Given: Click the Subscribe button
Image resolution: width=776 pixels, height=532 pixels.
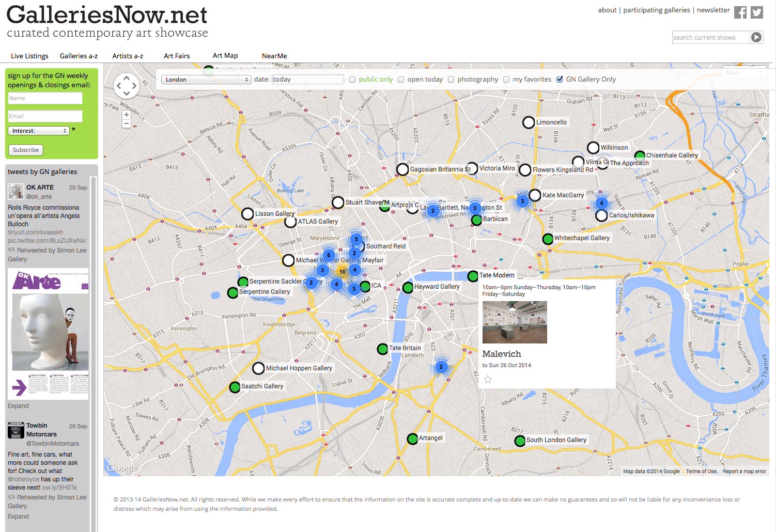Looking at the screenshot, I should click(x=26, y=150).
